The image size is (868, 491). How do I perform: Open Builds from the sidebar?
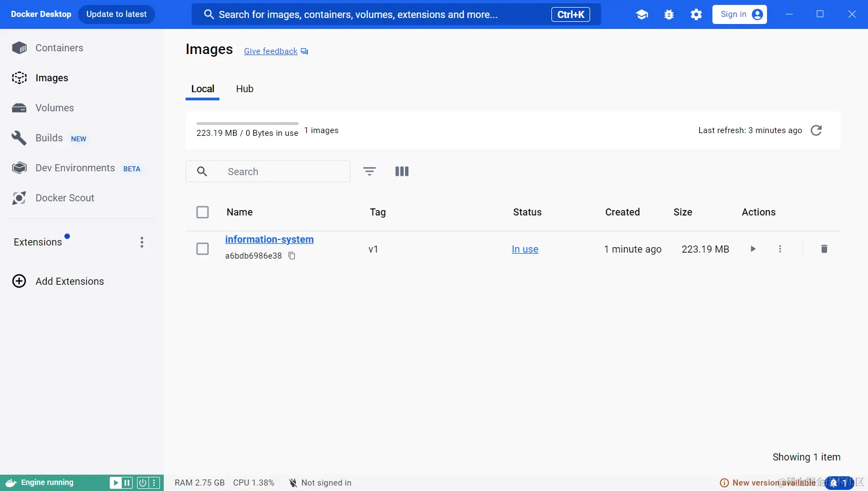click(x=49, y=138)
